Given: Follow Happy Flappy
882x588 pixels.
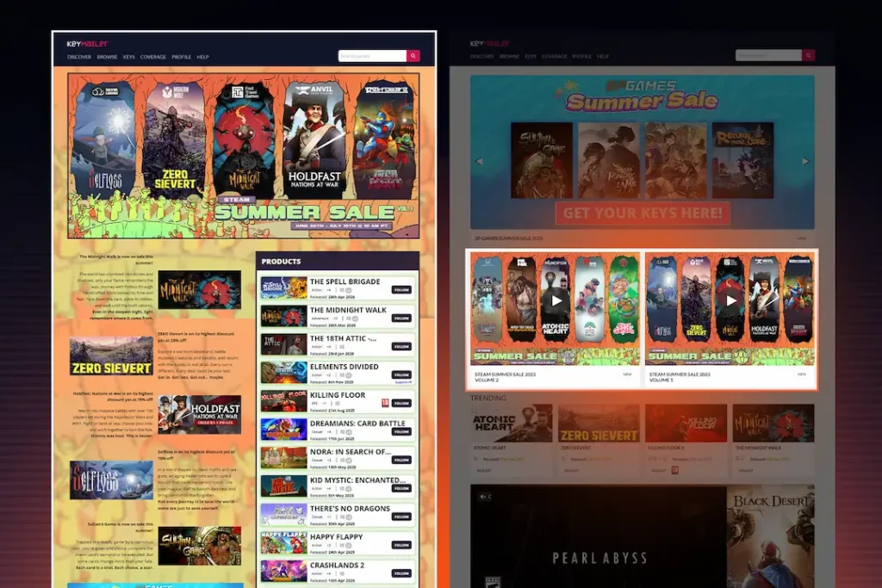Looking at the screenshot, I should 401,545.
